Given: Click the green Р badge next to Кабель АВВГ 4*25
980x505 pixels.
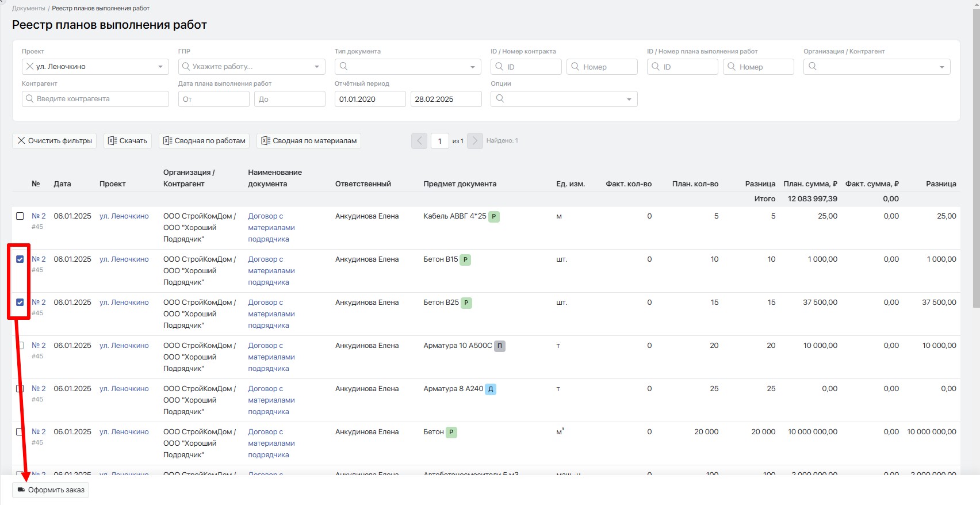Looking at the screenshot, I should 494,217.
